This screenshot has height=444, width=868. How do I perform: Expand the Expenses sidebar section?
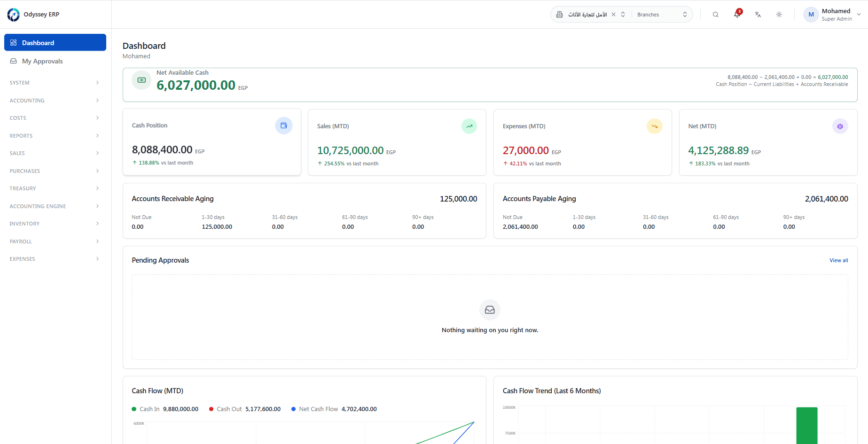click(55, 259)
